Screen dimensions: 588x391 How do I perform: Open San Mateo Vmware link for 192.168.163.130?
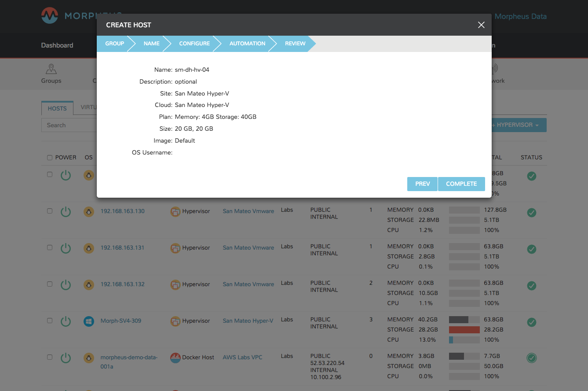tap(248, 211)
